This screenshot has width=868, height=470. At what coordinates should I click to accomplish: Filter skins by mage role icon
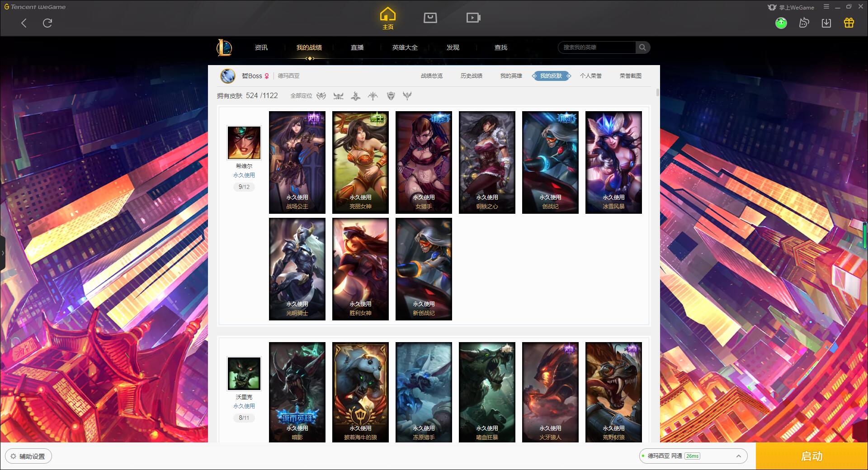tap(356, 96)
